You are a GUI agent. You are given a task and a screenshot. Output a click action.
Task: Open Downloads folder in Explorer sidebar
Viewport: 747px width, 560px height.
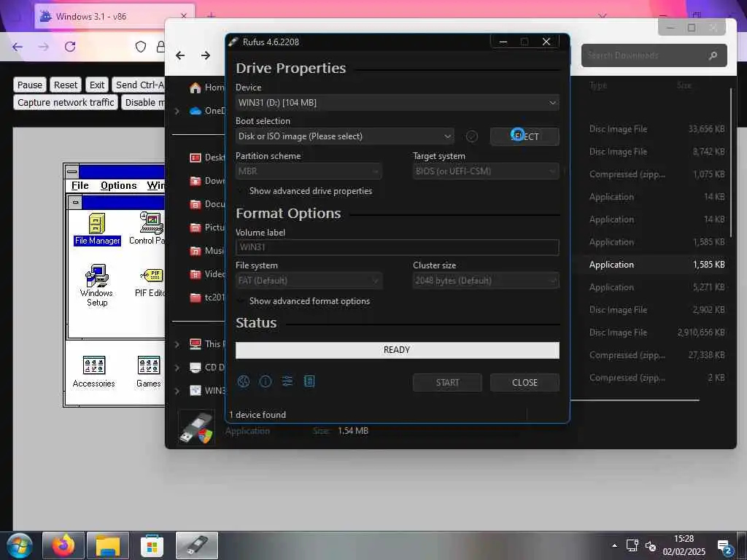pyautogui.click(x=206, y=181)
